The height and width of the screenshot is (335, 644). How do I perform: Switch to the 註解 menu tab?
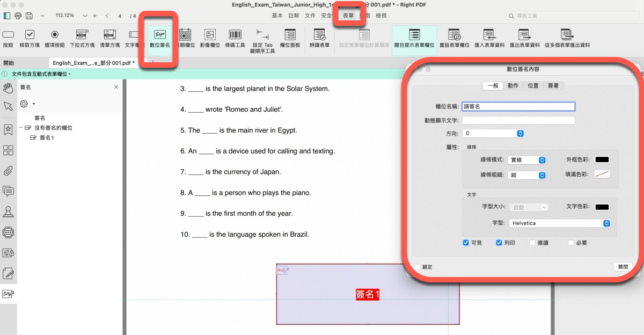tap(294, 16)
